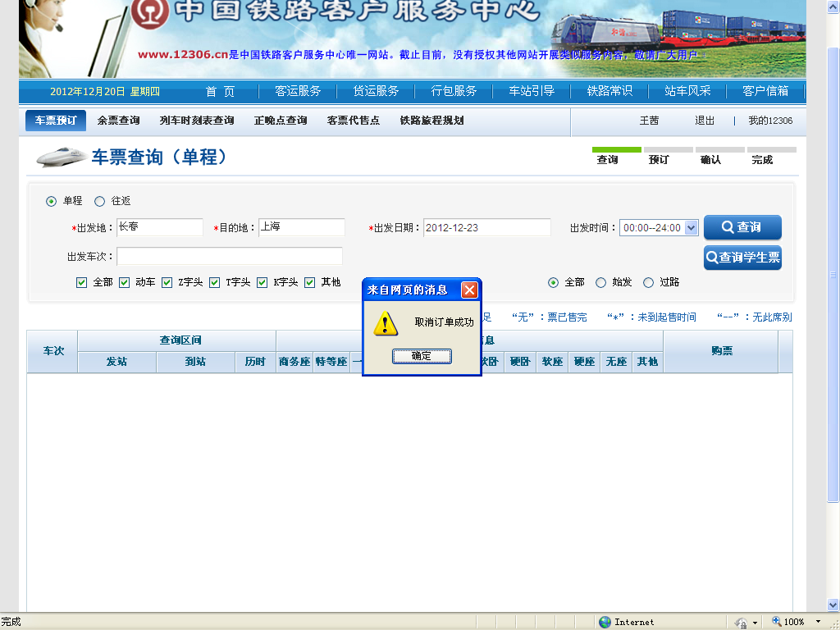Open the 客户信箱 menu
Image resolution: width=840 pixels, height=630 pixels.
coord(765,92)
